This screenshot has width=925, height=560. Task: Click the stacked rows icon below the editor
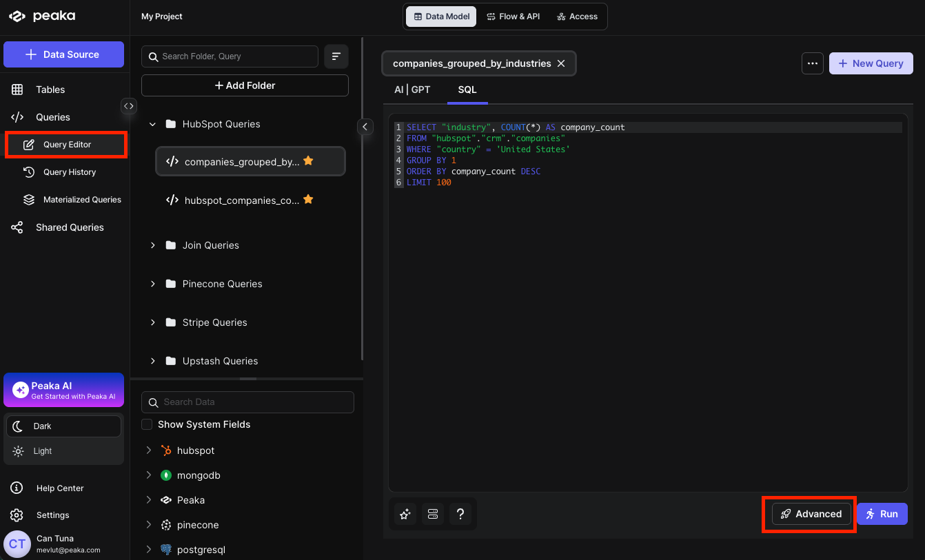click(433, 514)
